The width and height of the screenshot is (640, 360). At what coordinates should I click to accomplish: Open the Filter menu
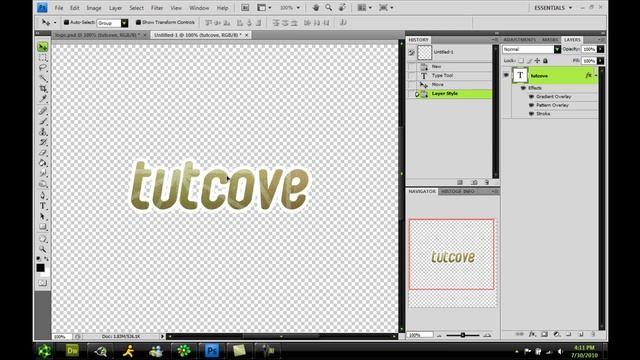(x=157, y=8)
